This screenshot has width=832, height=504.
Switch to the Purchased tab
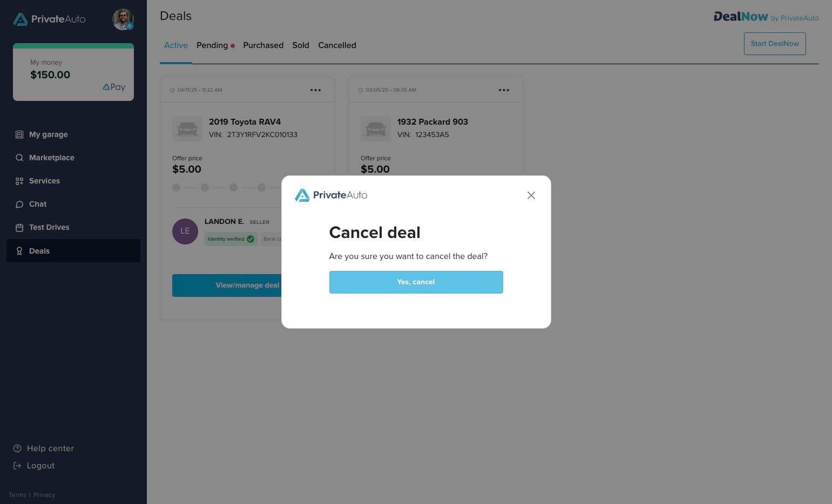pyautogui.click(x=263, y=45)
